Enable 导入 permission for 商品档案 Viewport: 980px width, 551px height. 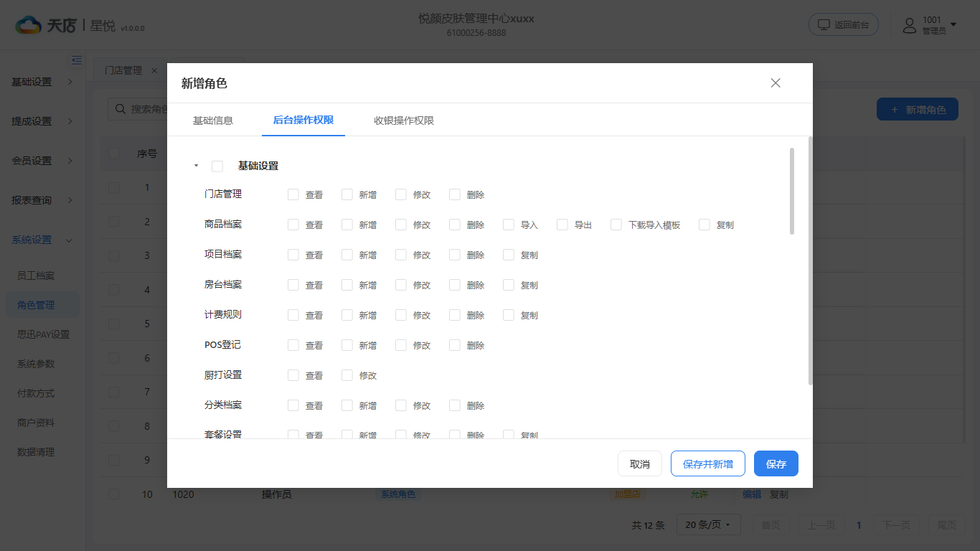509,225
